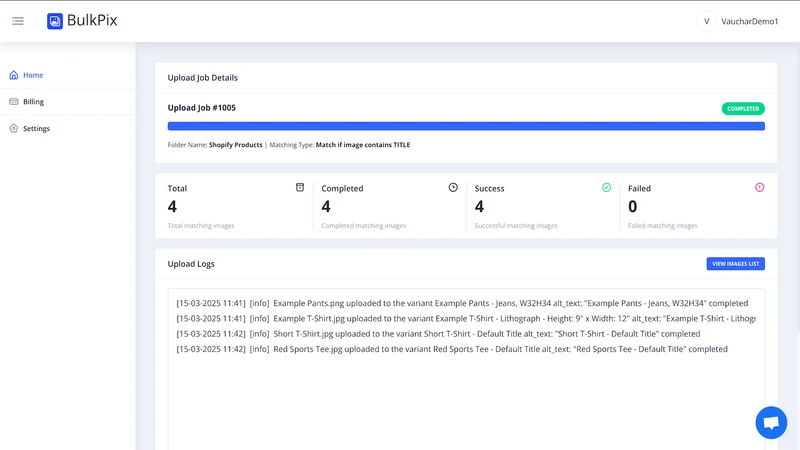Open the hamburger menu
Viewport: 800px width, 450px height.
point(18,21)
